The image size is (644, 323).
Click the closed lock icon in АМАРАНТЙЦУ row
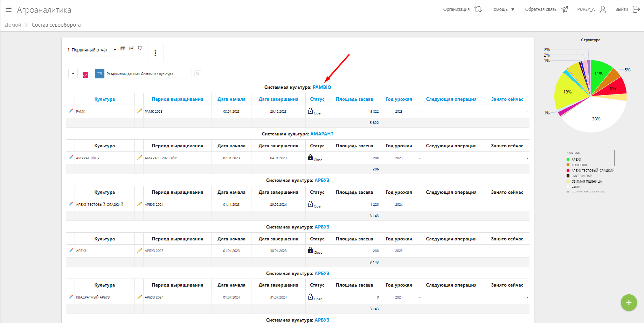click(310, 157)
